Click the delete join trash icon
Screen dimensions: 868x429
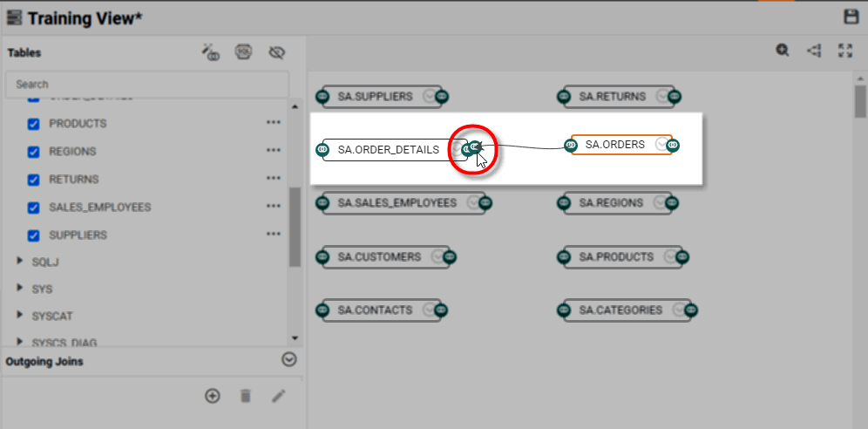tap(245, 396)
